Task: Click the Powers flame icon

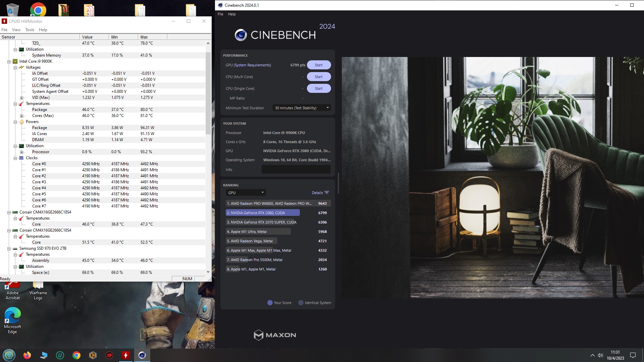Action: click(21, 122)
